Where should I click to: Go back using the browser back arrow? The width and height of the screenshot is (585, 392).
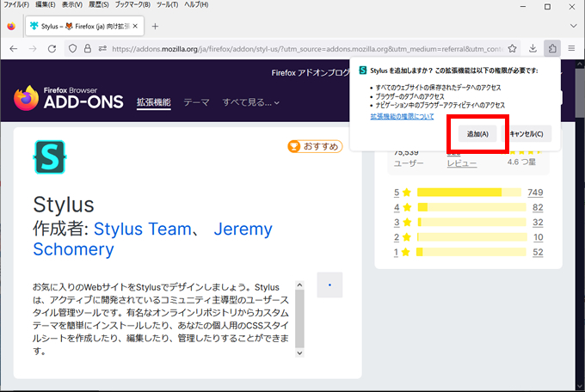click(x=14, y=48)
